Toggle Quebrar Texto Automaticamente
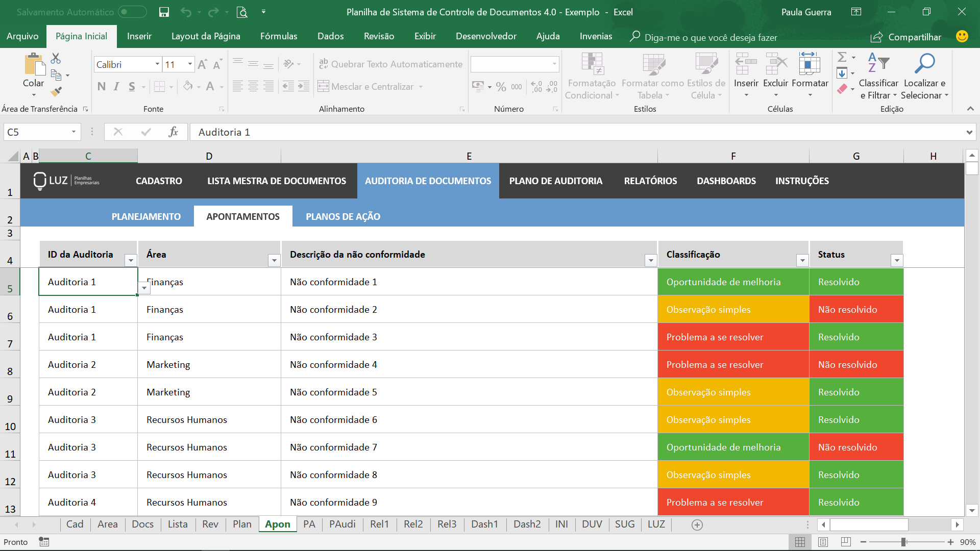 tap(390, 64)
